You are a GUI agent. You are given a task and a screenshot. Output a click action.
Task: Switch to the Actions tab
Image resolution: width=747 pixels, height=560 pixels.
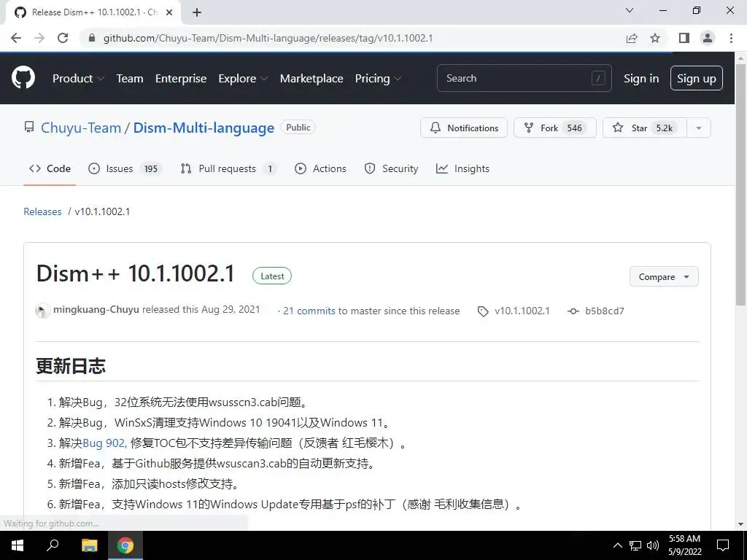(x=321, y=168)
